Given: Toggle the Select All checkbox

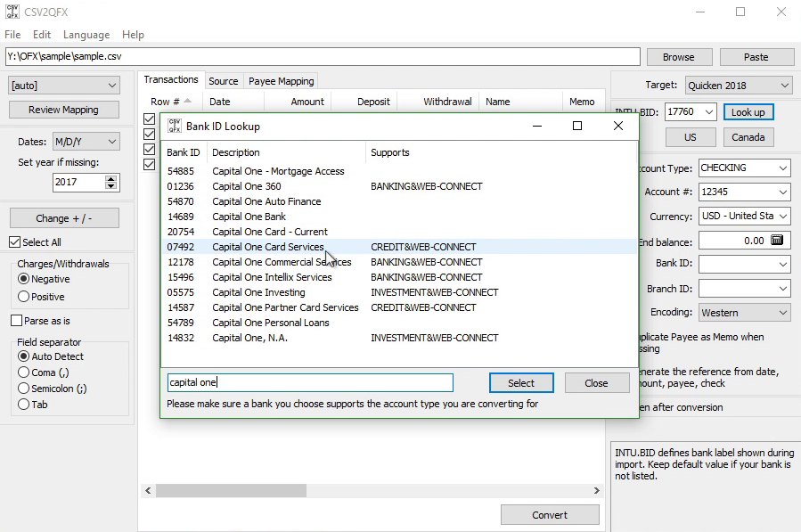Looking at the screenshot, I should pos(15,242).
